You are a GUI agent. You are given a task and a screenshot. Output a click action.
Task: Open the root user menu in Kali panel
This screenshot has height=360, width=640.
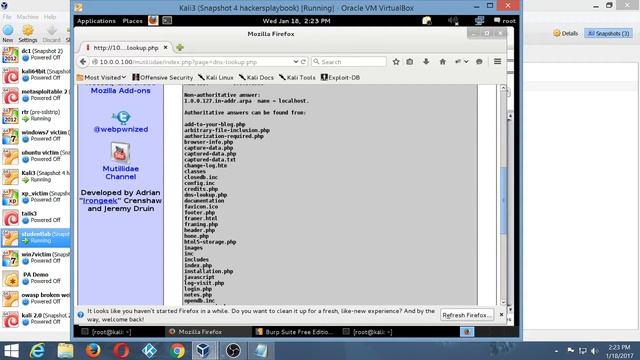pos(505,20)
